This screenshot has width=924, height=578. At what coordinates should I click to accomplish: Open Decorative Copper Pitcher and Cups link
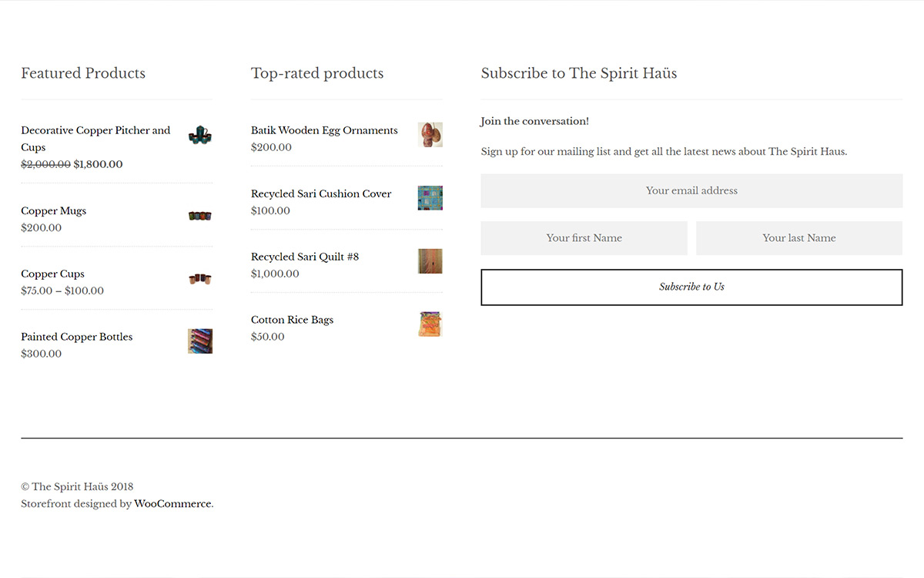[x=95, y=139]
